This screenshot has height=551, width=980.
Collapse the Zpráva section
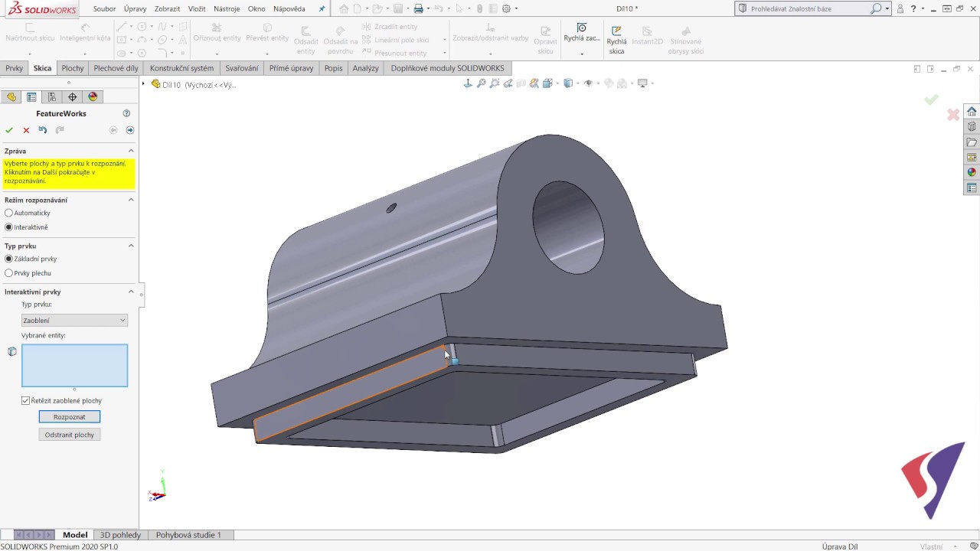[131, 151]
